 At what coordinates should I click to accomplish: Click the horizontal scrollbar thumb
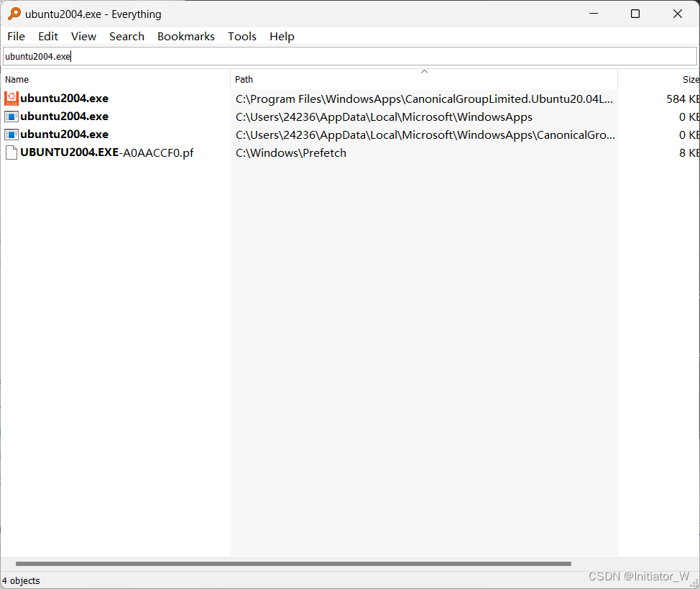tap(293, 564)
